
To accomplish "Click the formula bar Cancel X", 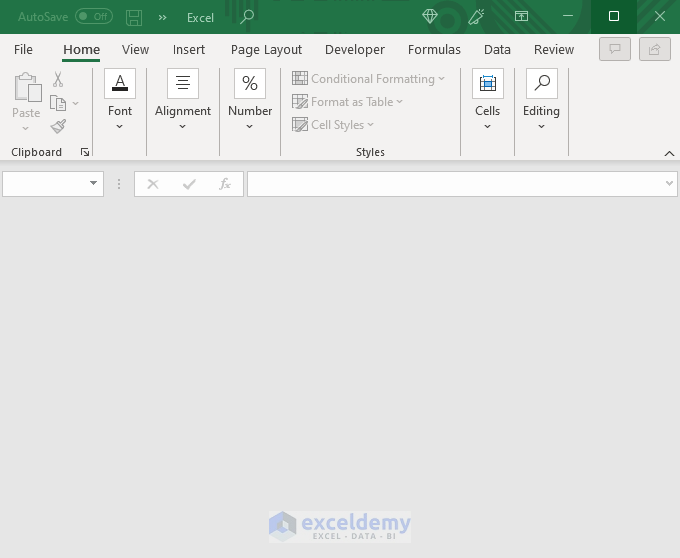I will pos(153,184).
